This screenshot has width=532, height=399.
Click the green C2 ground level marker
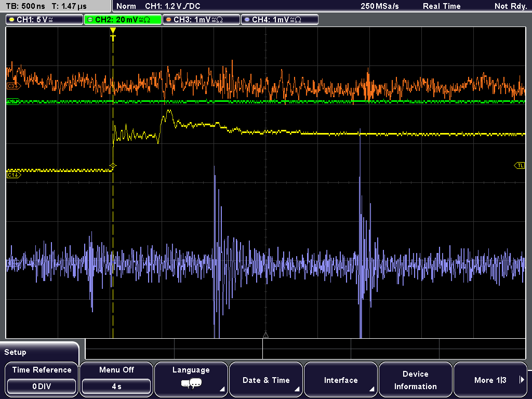click(14, 101)
